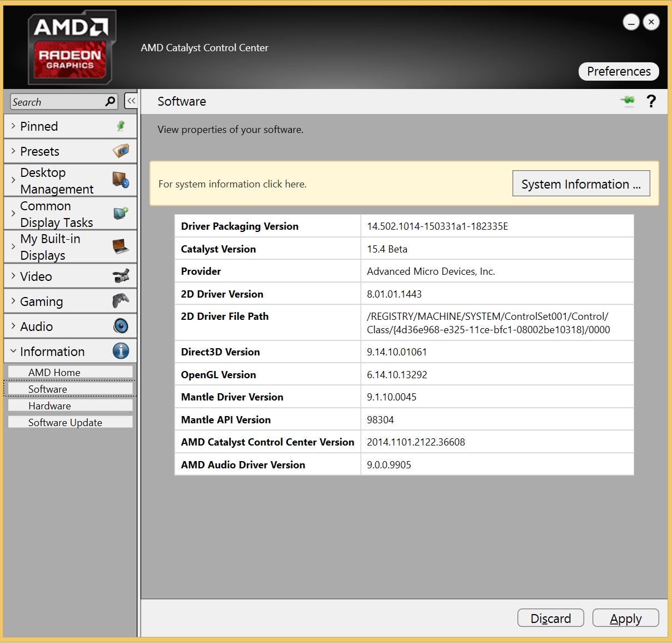This screenshot has width=672, height=643.
Task: Click the Preferences button
Action: [x=619, y=71]
